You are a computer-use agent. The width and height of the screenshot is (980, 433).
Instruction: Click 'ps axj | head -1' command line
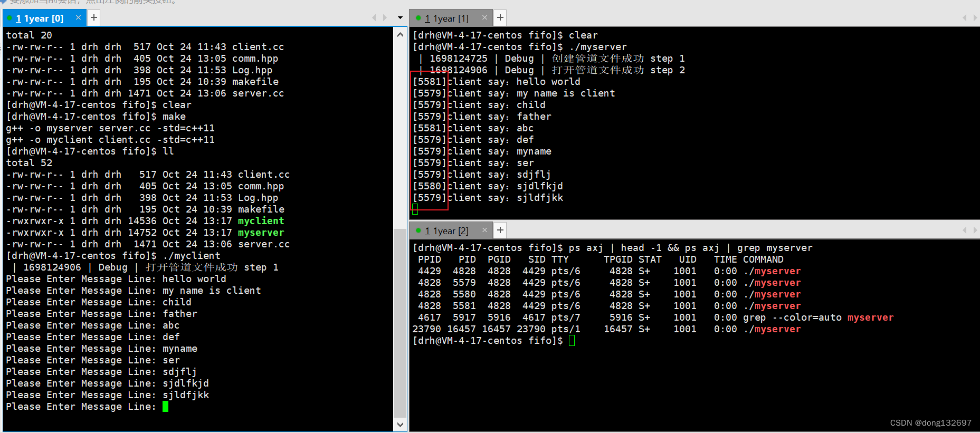coord(612,248)
